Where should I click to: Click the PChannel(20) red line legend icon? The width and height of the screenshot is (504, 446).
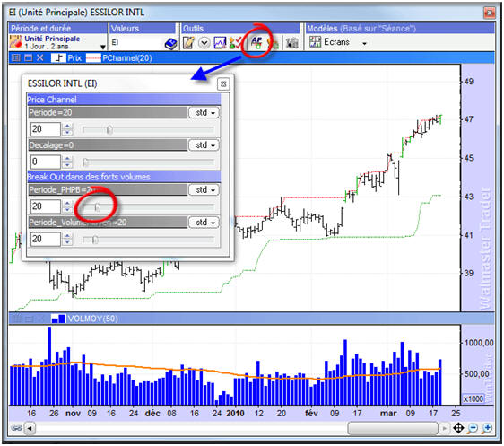93,58
